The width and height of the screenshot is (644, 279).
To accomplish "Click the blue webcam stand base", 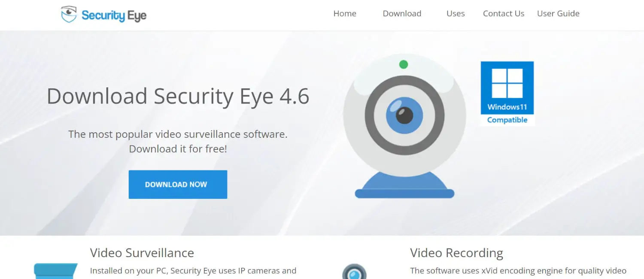I will (404, 185).
